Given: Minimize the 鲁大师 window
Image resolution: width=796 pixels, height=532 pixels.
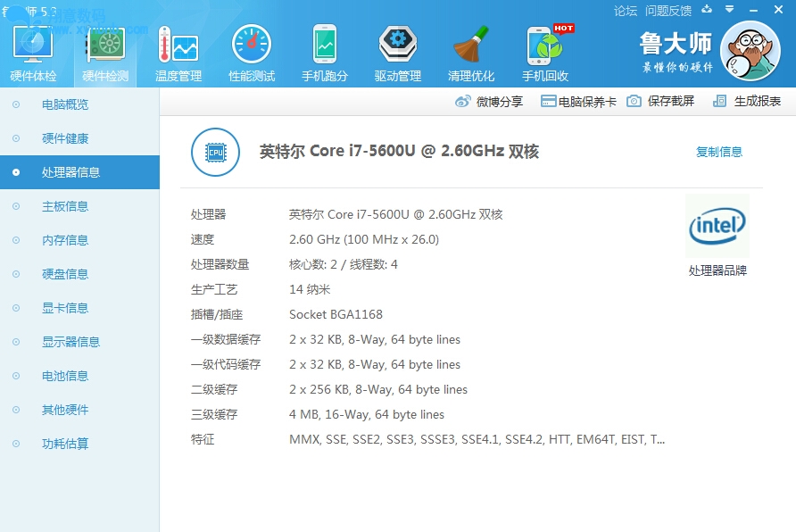Looking at the screenshot, I should coord(753,10).
